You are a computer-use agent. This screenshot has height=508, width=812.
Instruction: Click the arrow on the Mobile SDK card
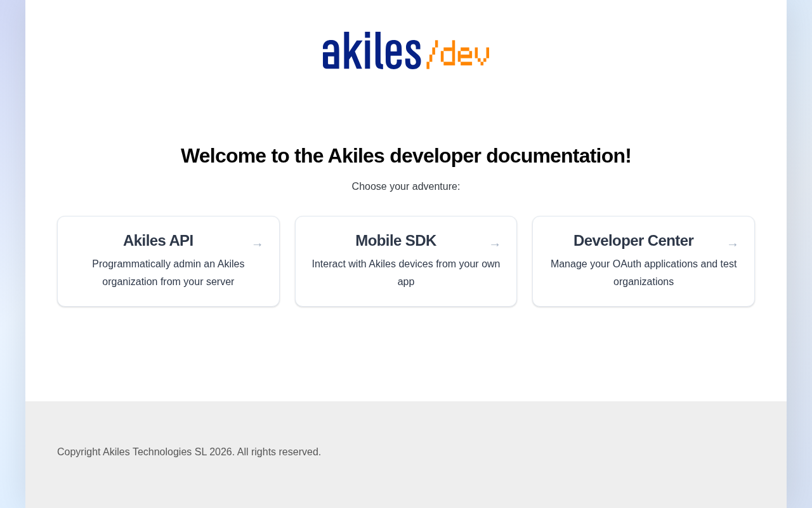coord(495,244)
